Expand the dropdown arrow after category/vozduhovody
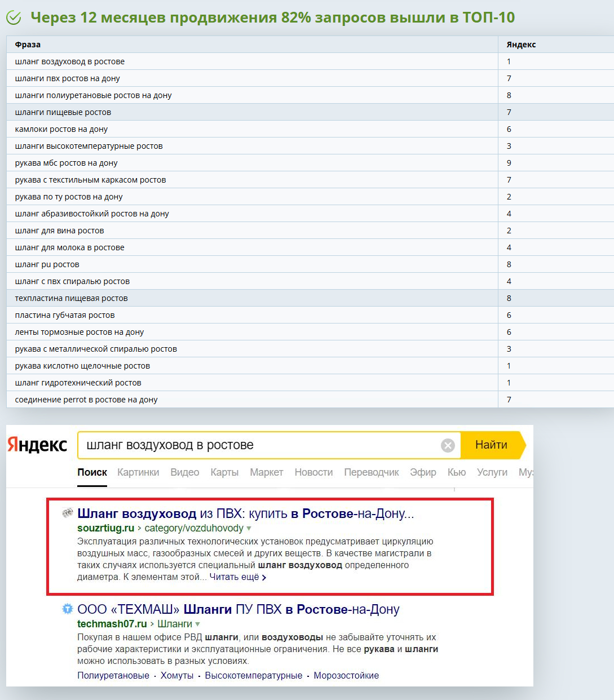Image resolution: width=614 pixels, height=700 pixels. pyautogui.click(x=249, y=529)
